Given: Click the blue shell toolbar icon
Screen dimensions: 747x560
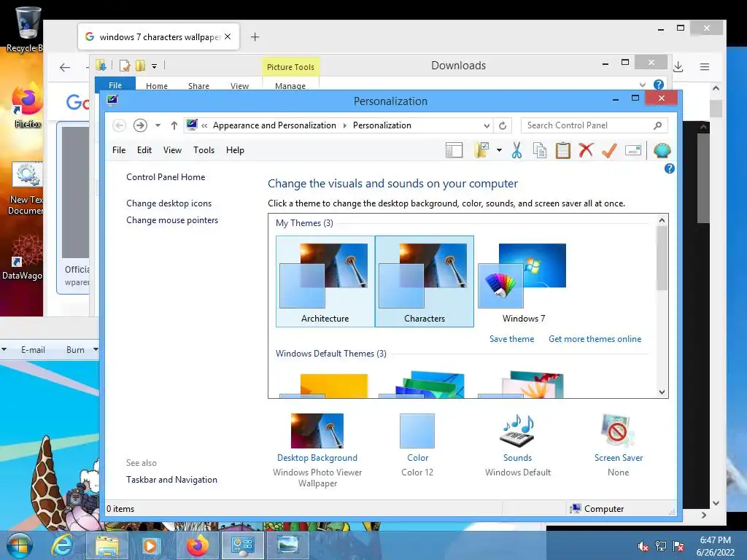Looking at the screenshot, I should tap(662, 150).
